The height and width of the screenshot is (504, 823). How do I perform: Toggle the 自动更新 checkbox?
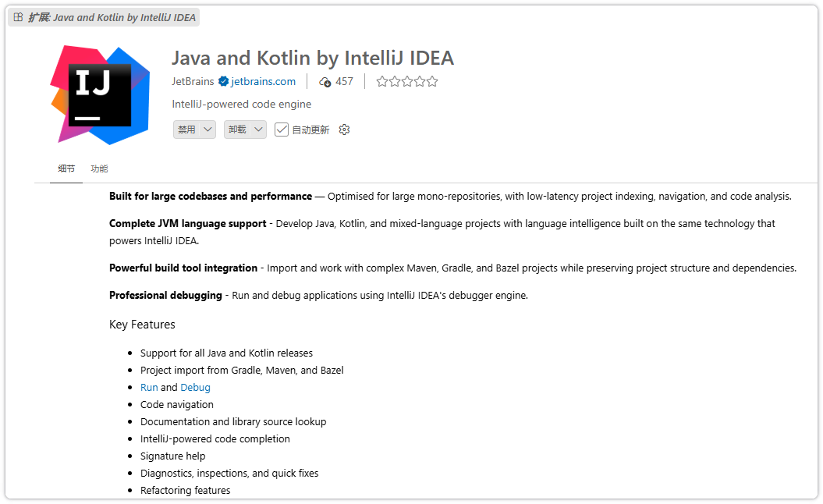(x=282, y=130)
